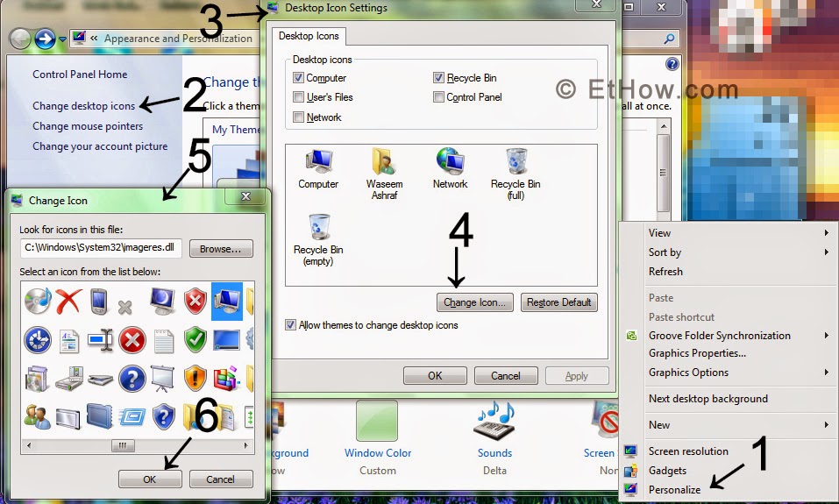The width and height of the screenshot is (839, 504).
Task: Pick the blue clock with arrow icon
Action: tap(38, 340)
